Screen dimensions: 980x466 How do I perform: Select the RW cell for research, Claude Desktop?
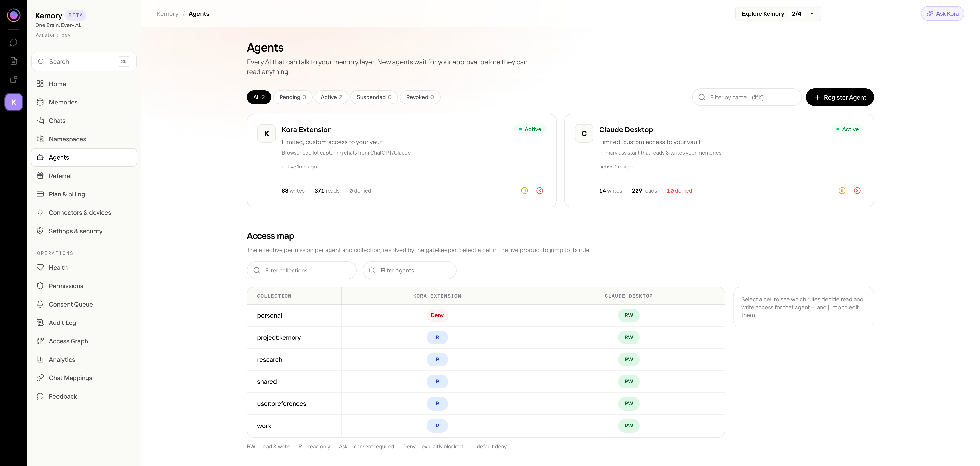(629, 360)
